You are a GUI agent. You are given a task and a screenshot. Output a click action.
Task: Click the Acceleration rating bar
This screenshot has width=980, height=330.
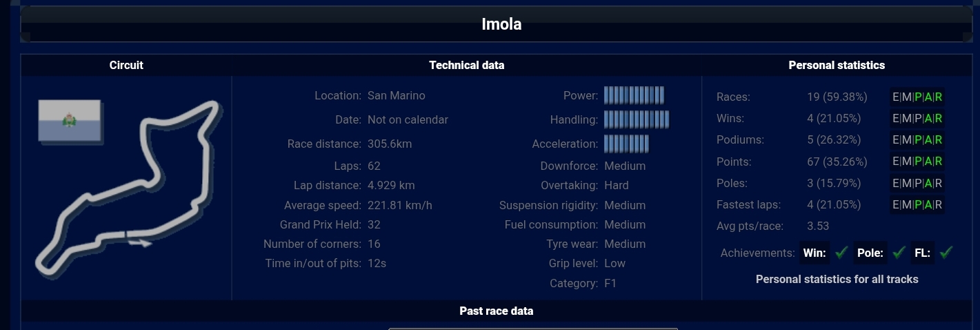coord(626,144)
